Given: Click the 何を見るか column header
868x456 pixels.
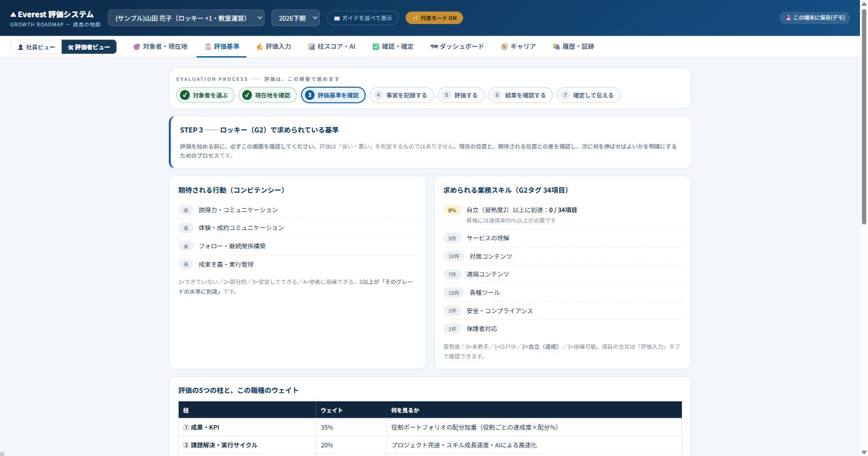Looking at the screenshot, I should pos(534,410).
